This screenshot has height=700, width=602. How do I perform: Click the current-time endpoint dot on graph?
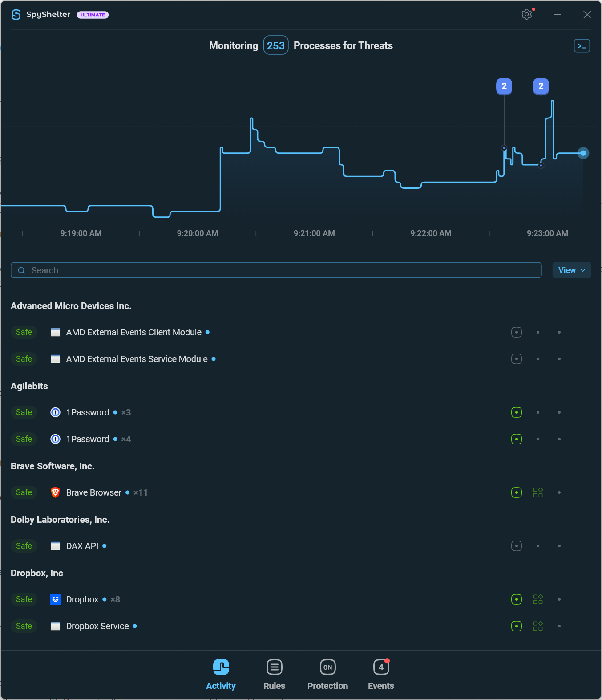[x=583, y=153]
